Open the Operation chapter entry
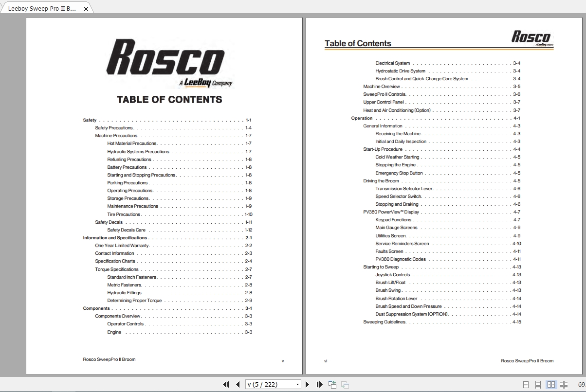Viewport: 586px width, 392px height. 436,118
